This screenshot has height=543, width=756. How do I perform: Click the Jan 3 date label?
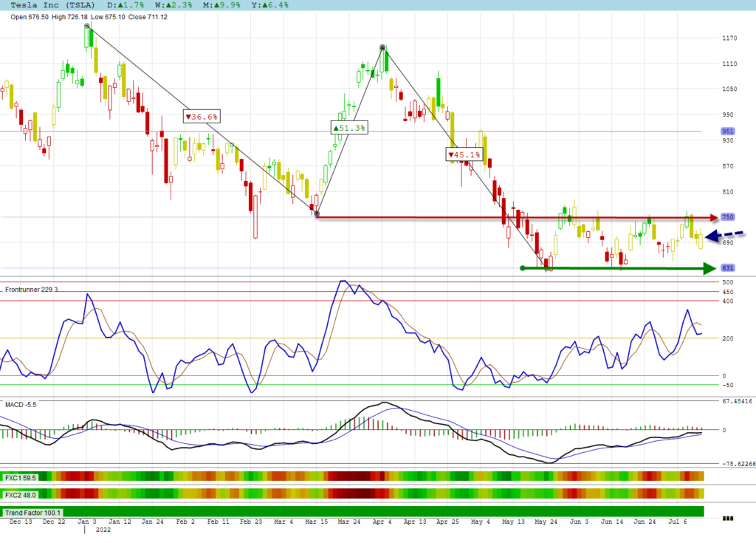[x=87, y=522]
